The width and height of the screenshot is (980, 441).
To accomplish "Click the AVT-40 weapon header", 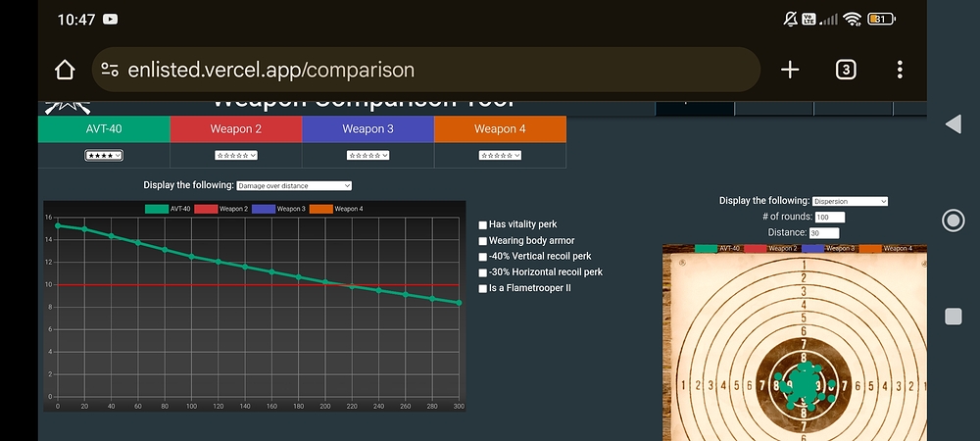I will 104,128.
